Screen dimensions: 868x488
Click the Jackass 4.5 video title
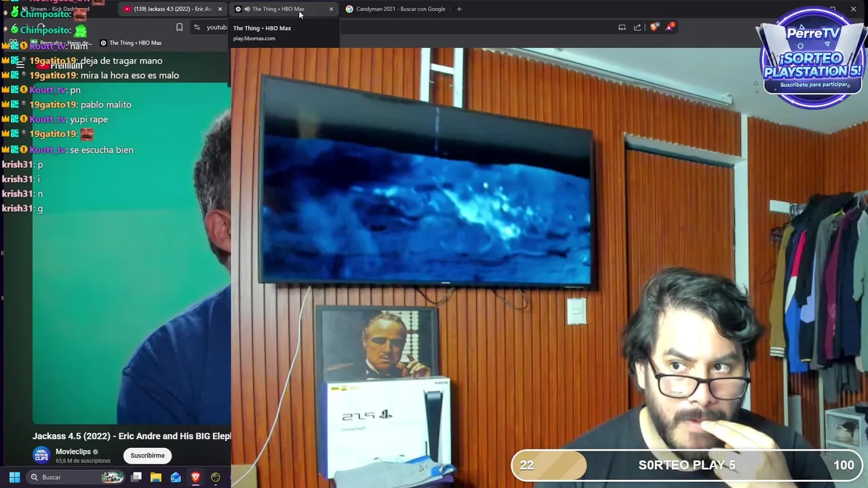[132, 436]
